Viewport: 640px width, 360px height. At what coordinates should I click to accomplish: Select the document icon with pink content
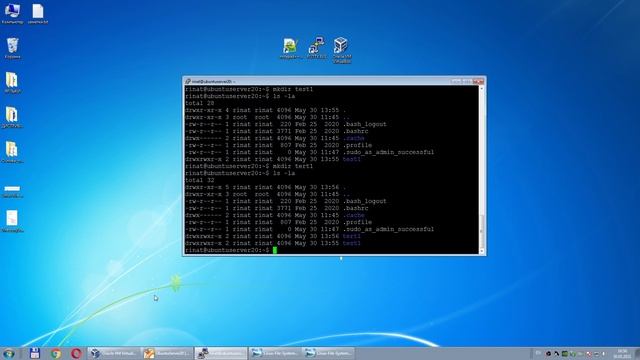point(12,221)
